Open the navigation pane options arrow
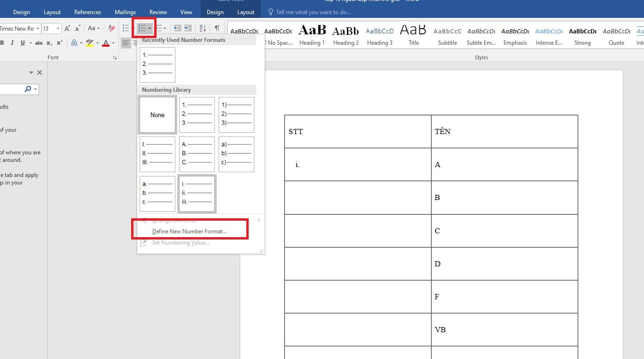This screenshot has width=644, height=359. pos(31,72)
